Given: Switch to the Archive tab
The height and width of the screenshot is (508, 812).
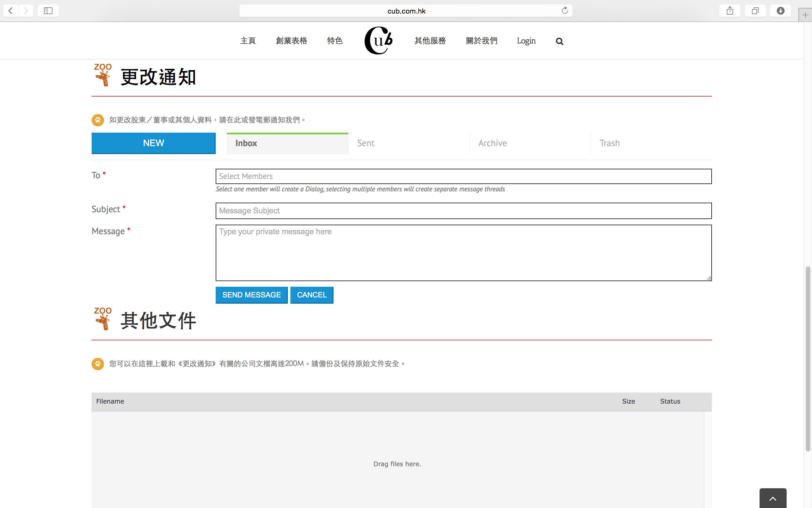Looking at the screenshot, I should click(530, 143).
